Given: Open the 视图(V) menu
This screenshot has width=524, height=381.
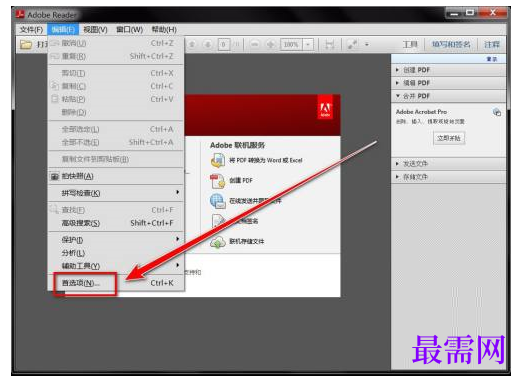Looking at the screenshot, I should [96, 29].
